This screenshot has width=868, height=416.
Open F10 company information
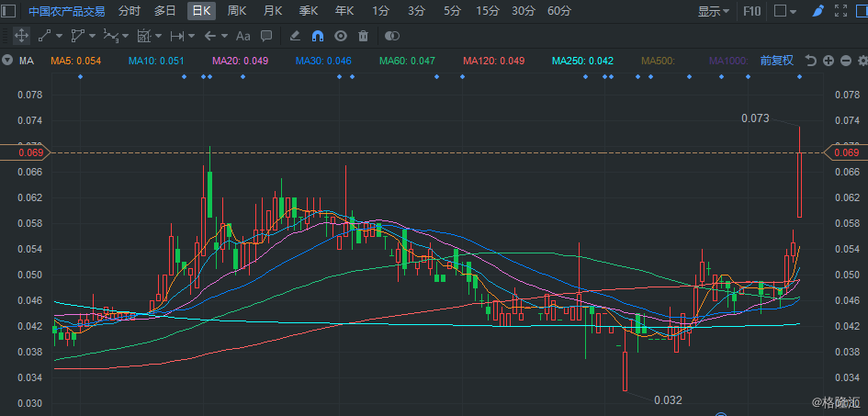pos(751,11)
